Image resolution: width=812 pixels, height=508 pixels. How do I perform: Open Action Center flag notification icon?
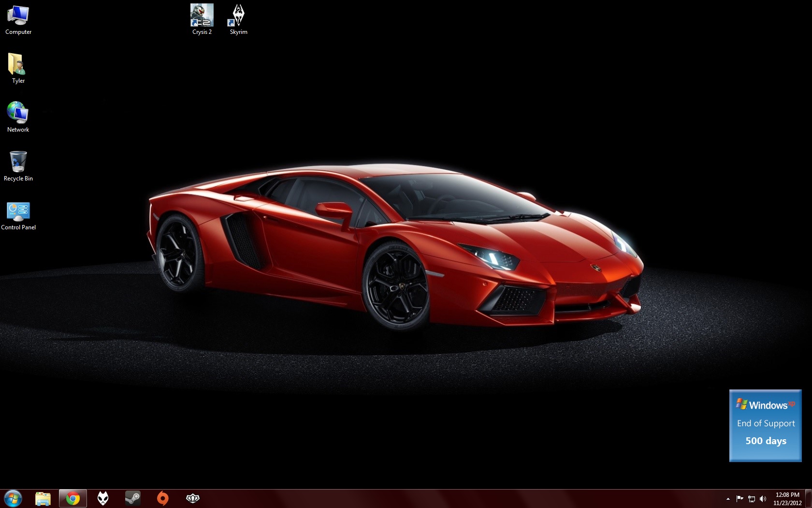(739, 499)
